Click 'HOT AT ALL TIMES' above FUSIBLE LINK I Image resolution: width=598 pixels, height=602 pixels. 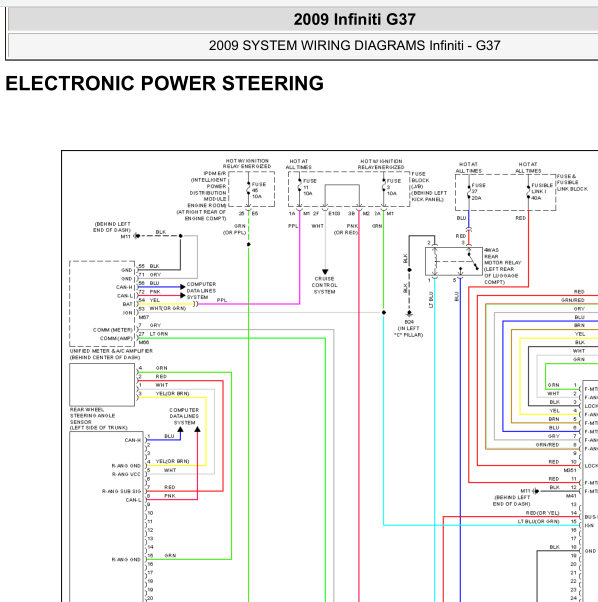528,167
